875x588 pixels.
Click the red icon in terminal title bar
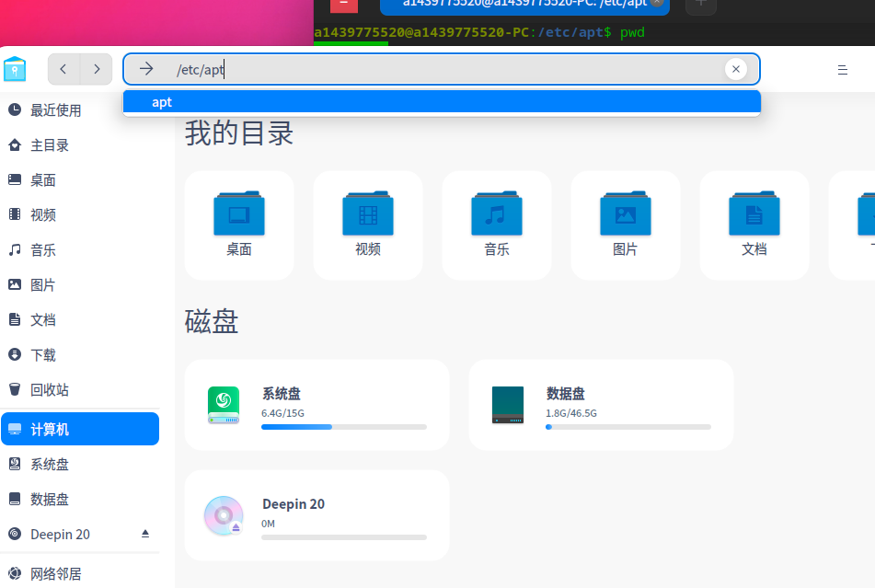point(344,5)
